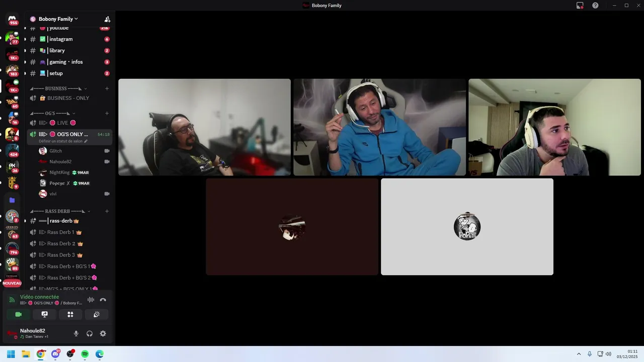Join Rass Derb + BG'S 2 voice channel
This screenshot has height=362, width=644.
pyautogui.click(x=69, y=278)
